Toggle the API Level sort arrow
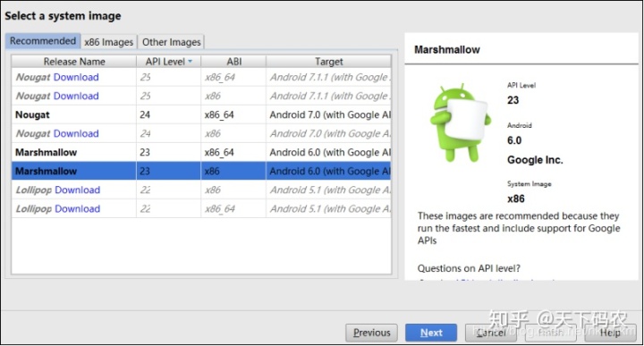 tap(191, 62)
